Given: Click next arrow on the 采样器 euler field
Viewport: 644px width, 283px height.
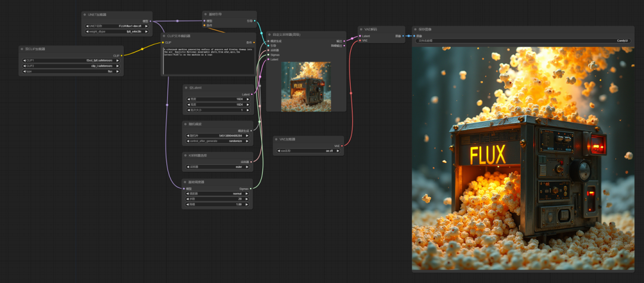Looking at the screenshot, I should (x=247, y=167).
